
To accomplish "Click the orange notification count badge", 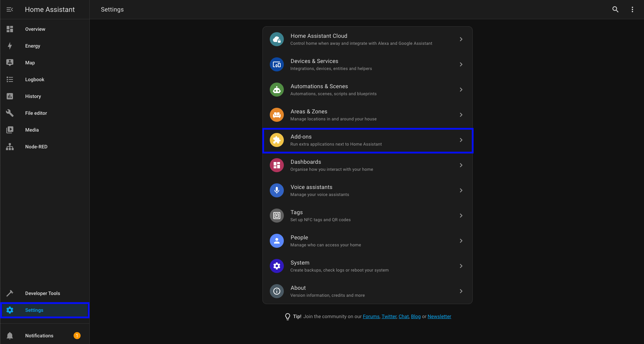I will pos(77,336).
